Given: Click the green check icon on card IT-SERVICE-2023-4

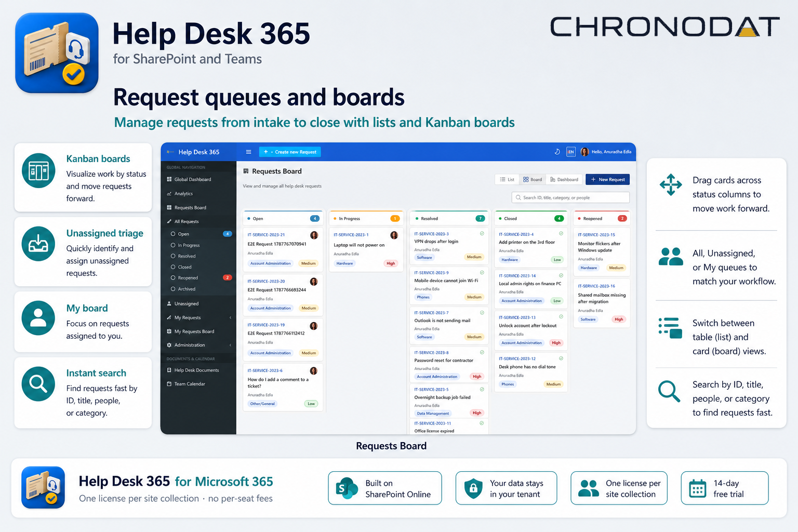Looking at the screenshot, I should pyautogui.click(x=561, y=234).
